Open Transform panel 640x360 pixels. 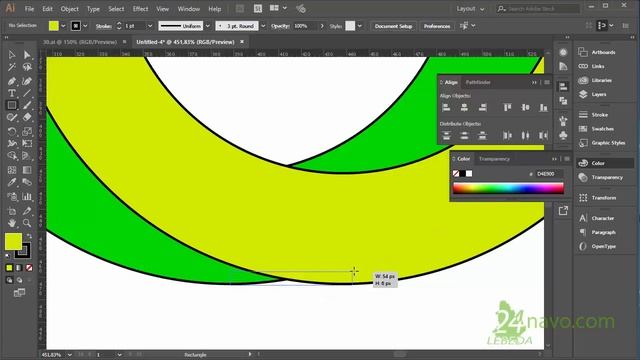tap(604, 198)
